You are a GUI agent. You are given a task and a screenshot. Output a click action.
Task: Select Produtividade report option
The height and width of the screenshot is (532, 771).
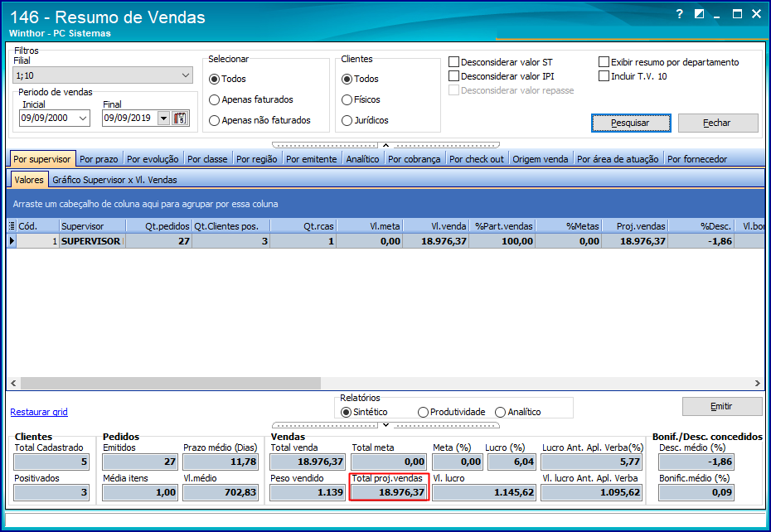point(451,412)
